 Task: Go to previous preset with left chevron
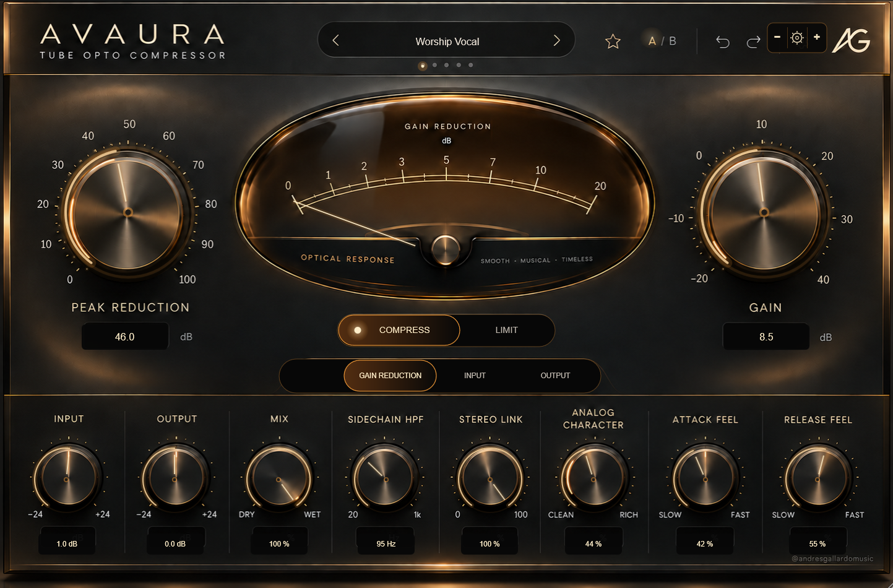(336, 40)
